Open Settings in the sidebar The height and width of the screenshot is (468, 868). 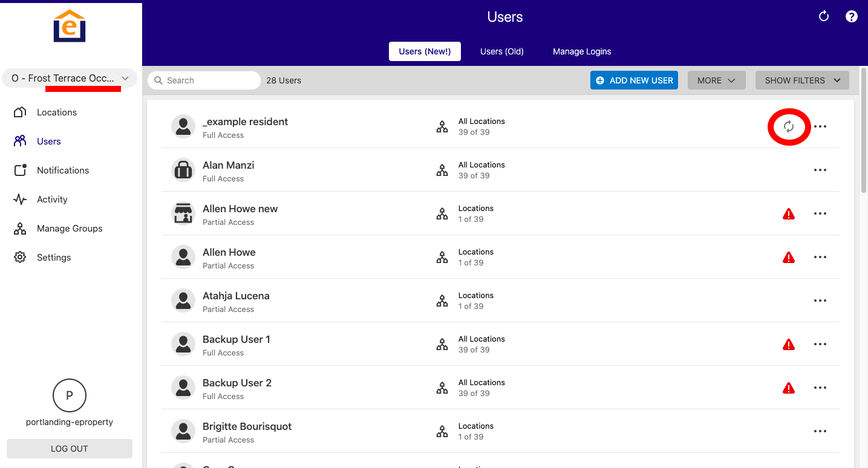pyautogui.click(x=54, y=257)
